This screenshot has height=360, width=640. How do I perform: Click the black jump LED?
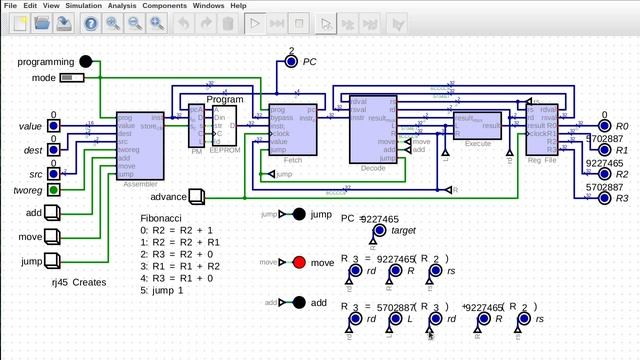pyautogui.click(x=299, y=214)
